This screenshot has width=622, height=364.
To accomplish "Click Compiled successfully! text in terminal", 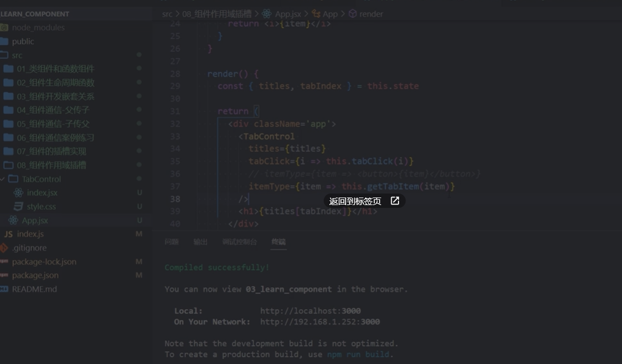I will pyautogui.click(x=217, y=268).
